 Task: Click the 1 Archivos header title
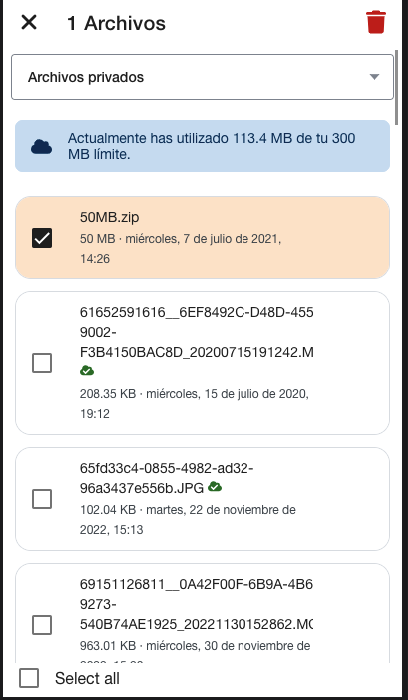pyautogui.click(x=116, y=23)
